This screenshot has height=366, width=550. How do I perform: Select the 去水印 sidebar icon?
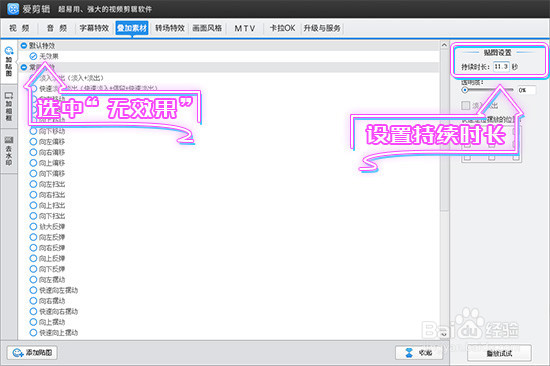[x=9, y=151]
